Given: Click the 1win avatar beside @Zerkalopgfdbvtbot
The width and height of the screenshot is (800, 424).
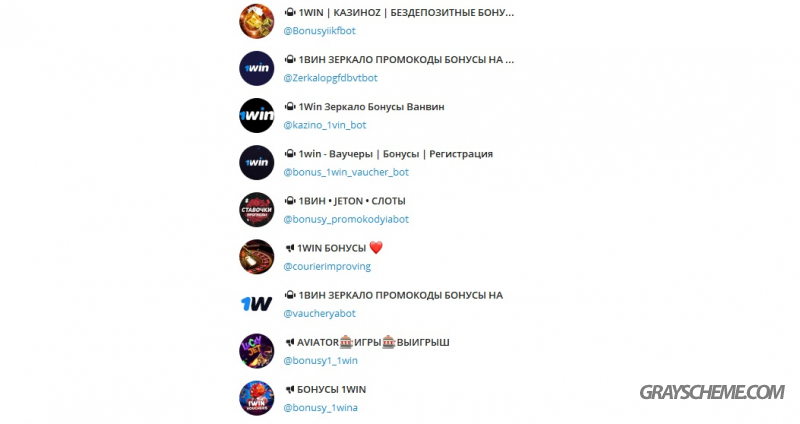Looking at the screenshot, I should pyautogui.click(x=257, y=68).
